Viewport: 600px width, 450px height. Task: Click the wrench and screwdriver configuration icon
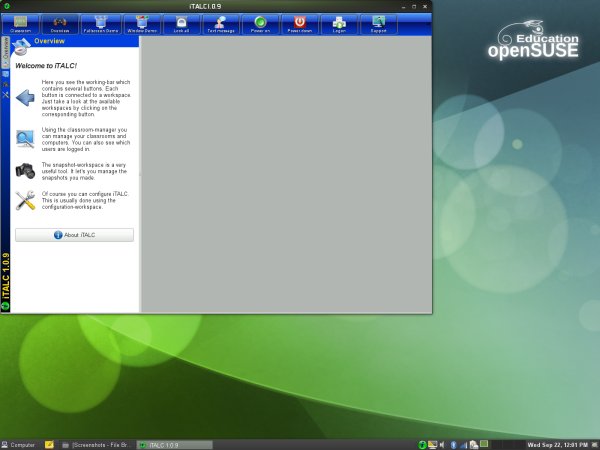[25, 200]
